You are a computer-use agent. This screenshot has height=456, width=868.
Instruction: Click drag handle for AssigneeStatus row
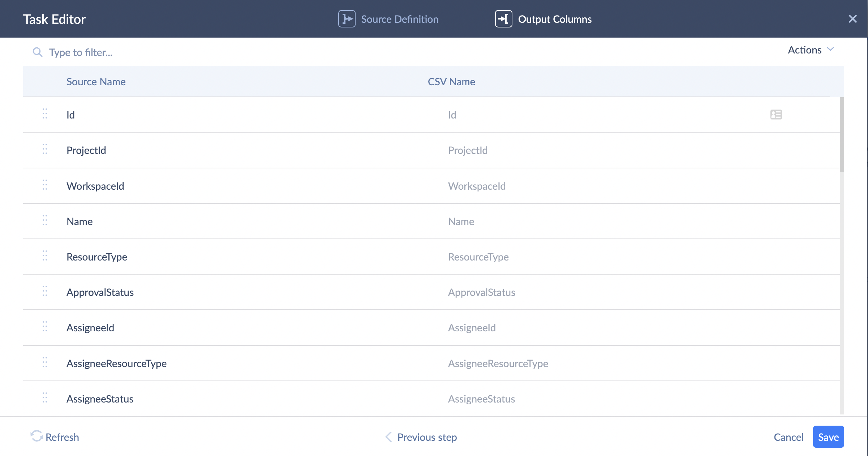(45, 398)
